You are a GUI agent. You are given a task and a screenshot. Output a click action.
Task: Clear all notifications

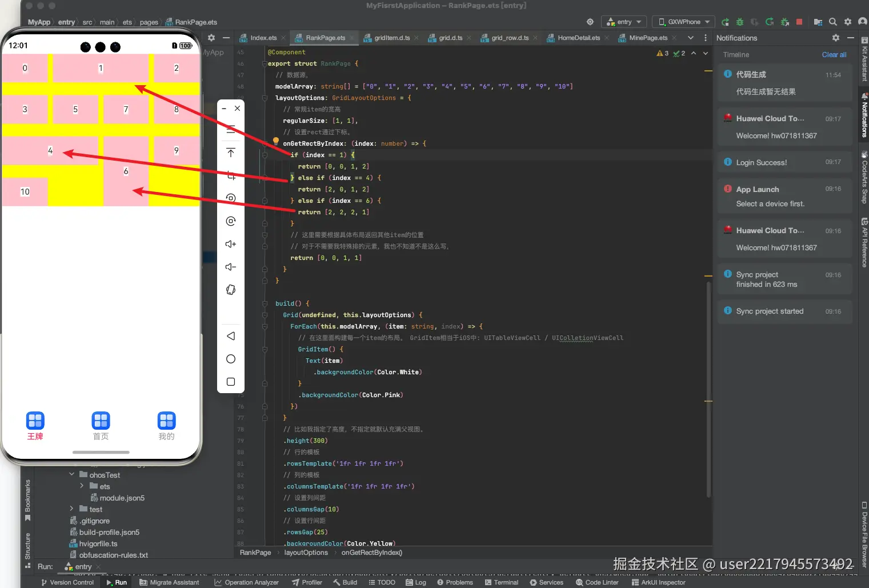(834, 55)
